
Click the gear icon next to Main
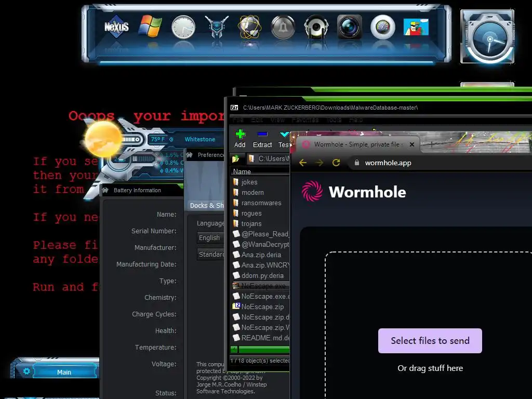(x=26, y=371)
